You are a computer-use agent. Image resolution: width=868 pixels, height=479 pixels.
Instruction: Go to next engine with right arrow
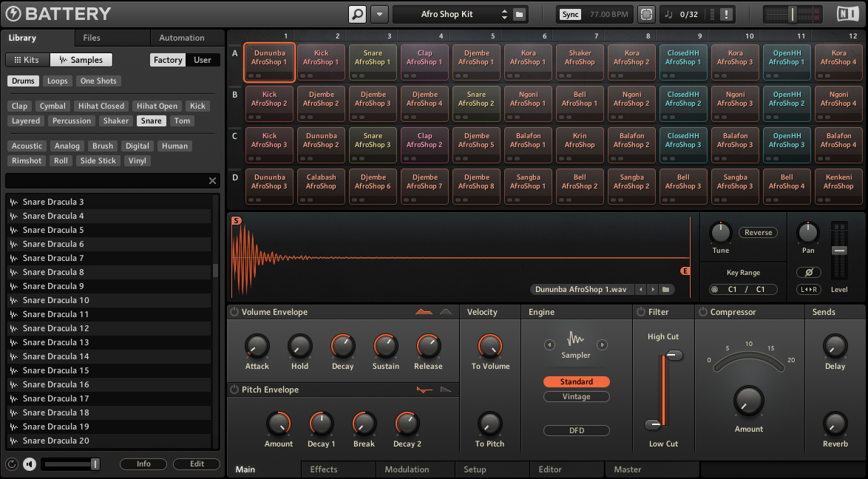(x=602, y=345)
